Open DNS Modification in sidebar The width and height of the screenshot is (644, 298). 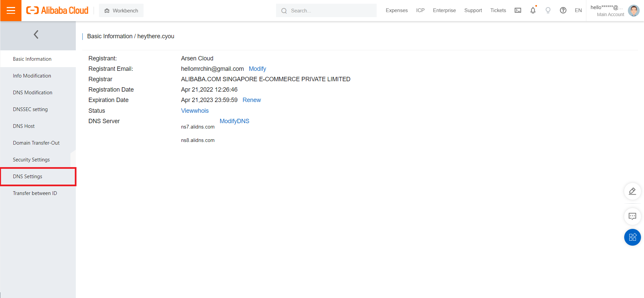pyautogui.click(x=38, y=92)
